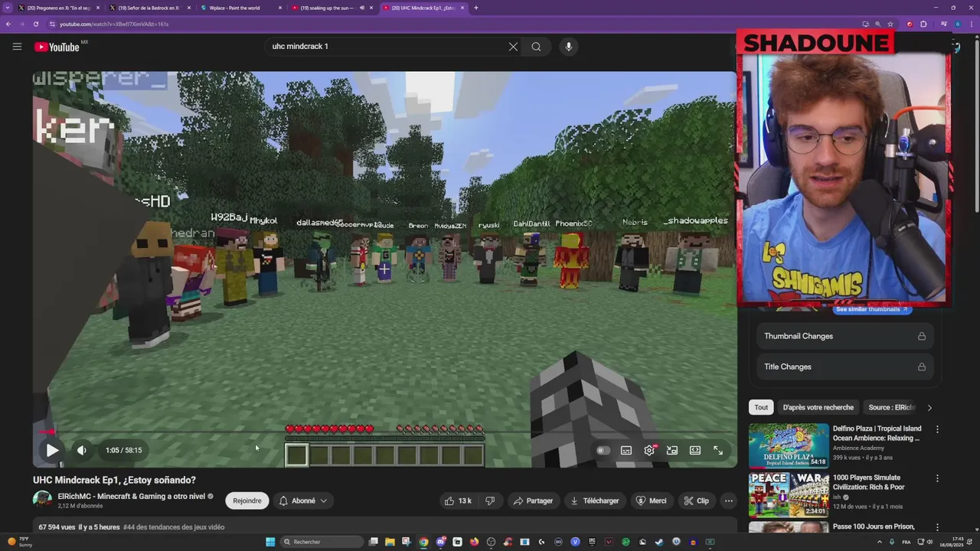Close the Wplace tab
The width and height of the screenshot is (980, 551).
click(280, 8)
